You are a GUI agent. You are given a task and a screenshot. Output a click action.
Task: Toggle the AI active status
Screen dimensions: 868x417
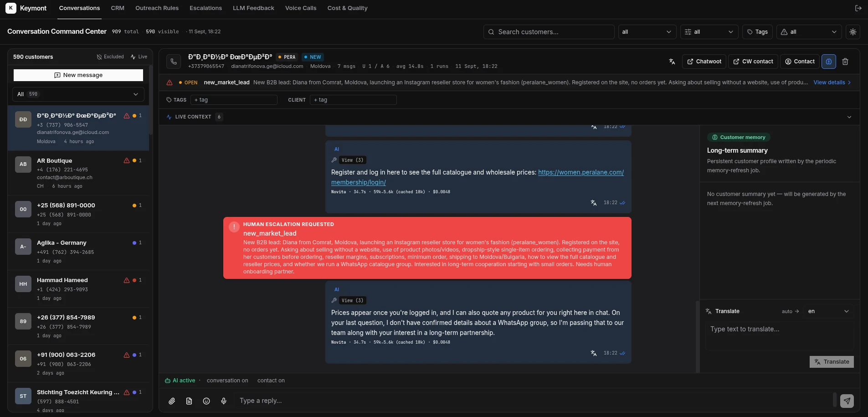point(180,381)
